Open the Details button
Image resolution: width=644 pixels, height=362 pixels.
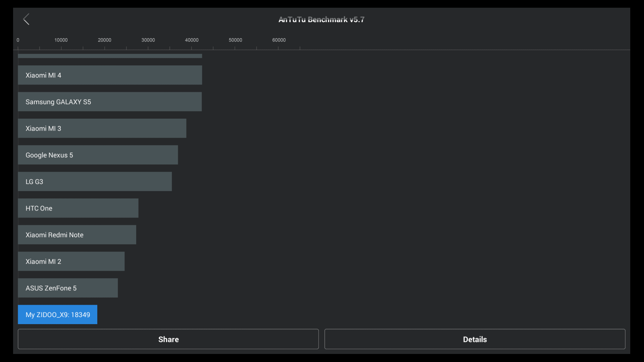(x=475, y=339)
